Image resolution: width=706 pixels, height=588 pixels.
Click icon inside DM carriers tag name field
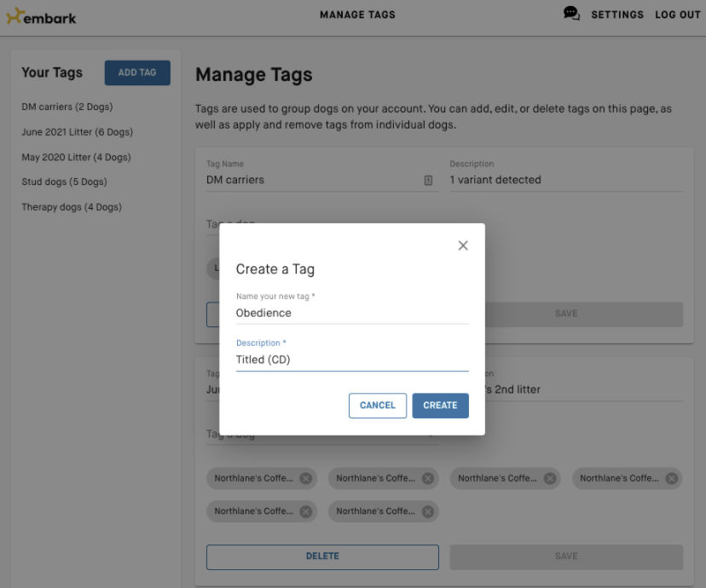click(428, 181)
